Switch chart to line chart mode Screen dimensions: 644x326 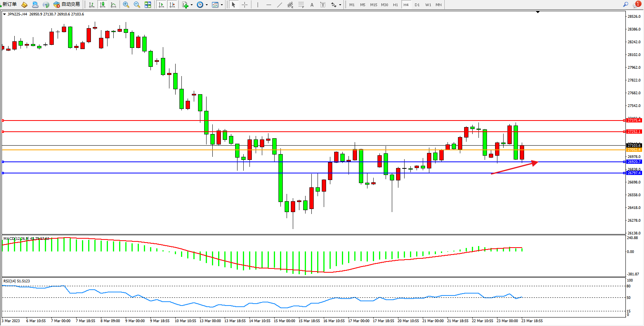[113, 5]
